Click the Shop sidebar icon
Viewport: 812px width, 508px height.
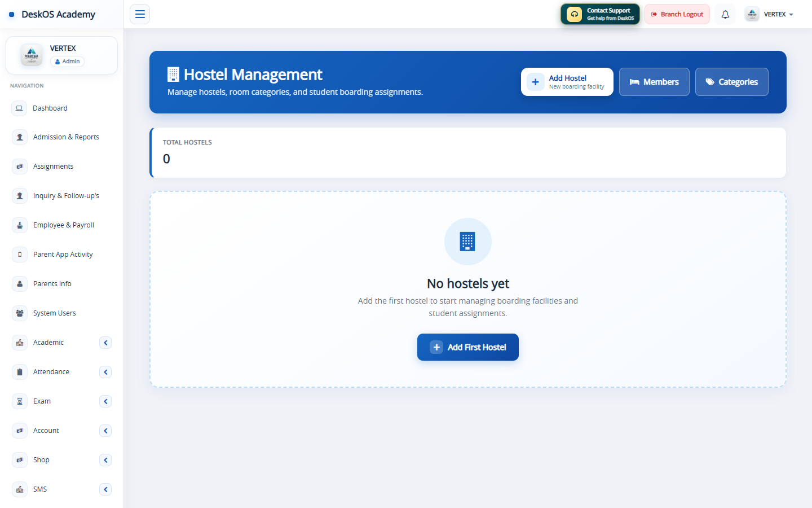(x=20, y=460)
